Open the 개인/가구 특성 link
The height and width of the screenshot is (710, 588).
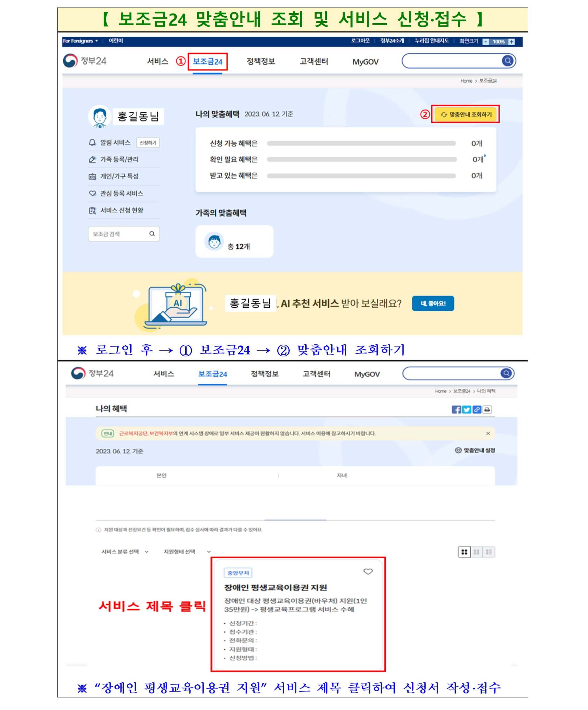119,176
